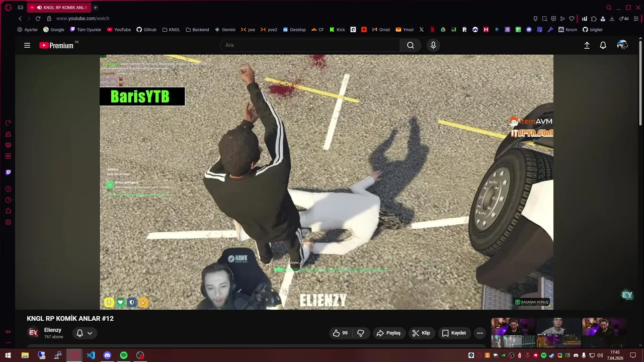Open the more actions three-dot menu
The image size is (644, 362).
(480, 333)
